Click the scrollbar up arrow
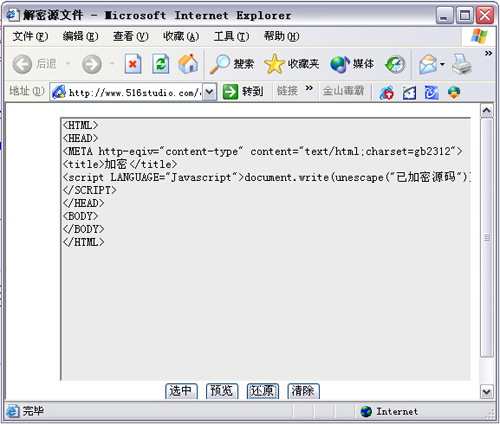 click(487, 110)
